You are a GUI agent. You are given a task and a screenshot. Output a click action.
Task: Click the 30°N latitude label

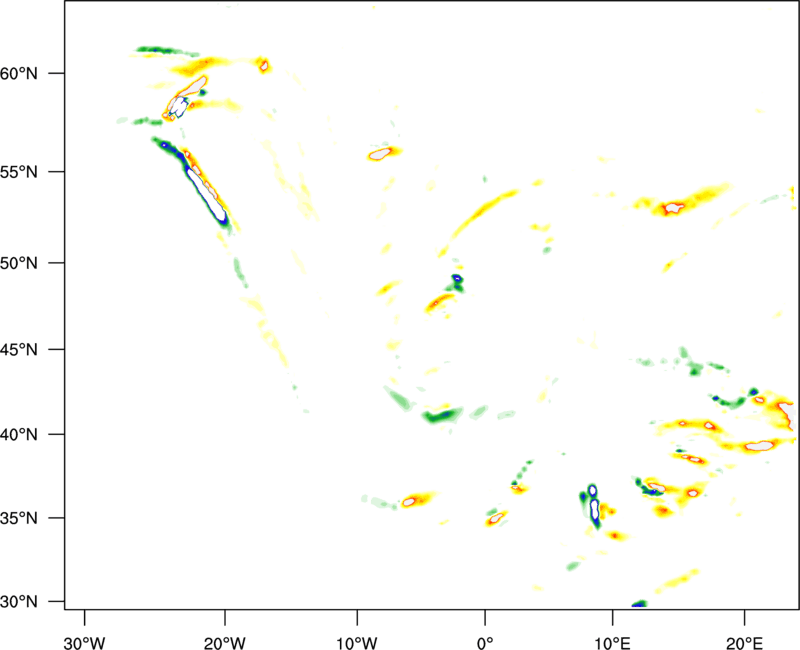19,602
